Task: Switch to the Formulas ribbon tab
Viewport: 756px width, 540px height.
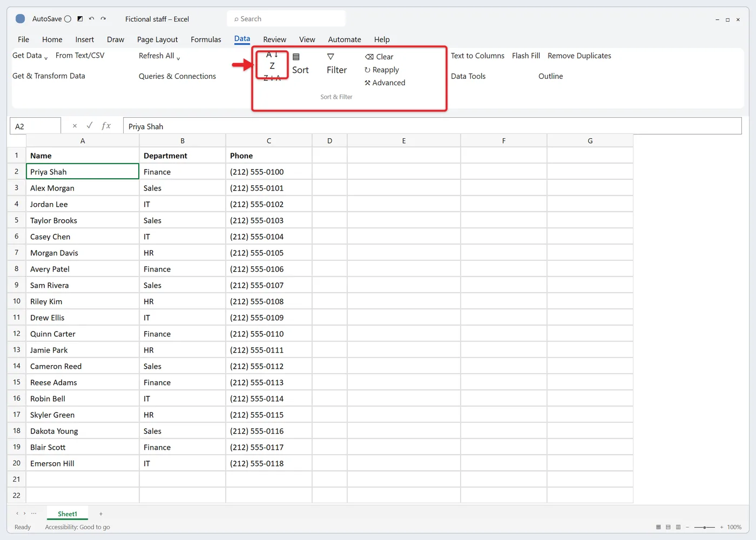Action: pyautogui.click(x=206, y=39)
